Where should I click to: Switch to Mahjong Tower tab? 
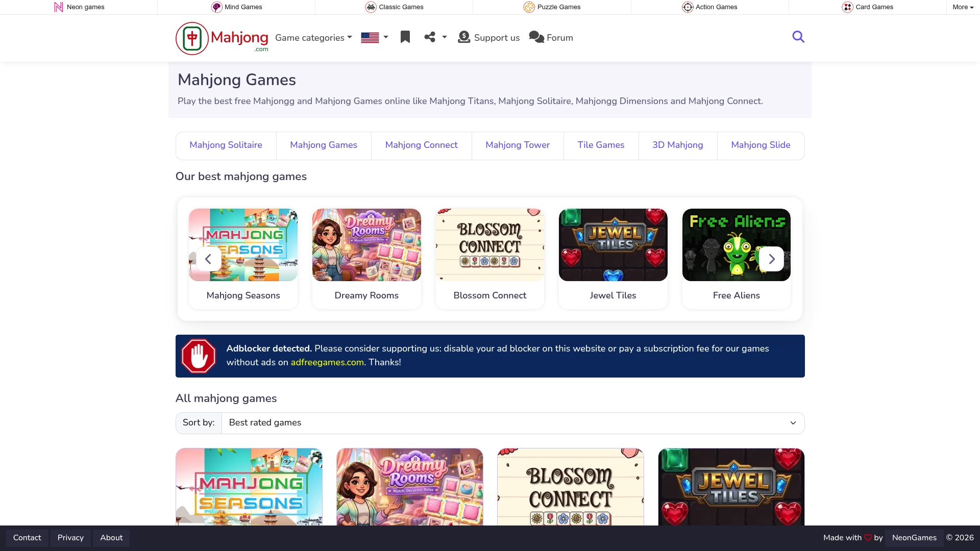pyautogui.click(x=518, y=145)
